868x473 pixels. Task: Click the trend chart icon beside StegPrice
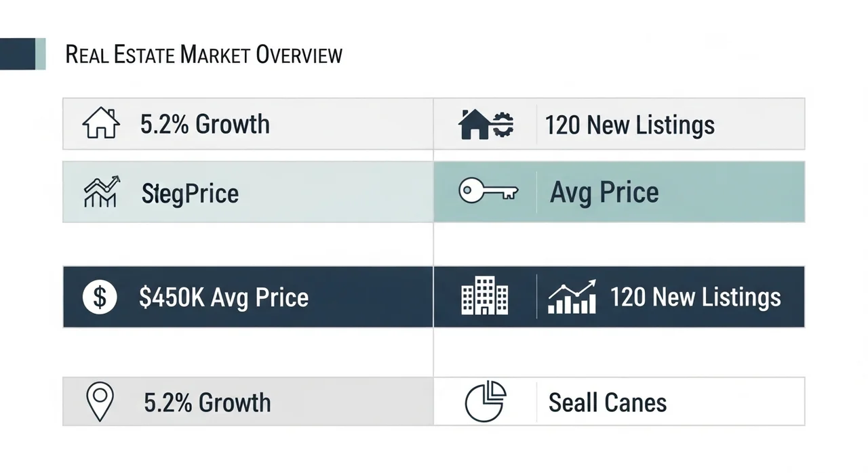(x=100, y=192)
